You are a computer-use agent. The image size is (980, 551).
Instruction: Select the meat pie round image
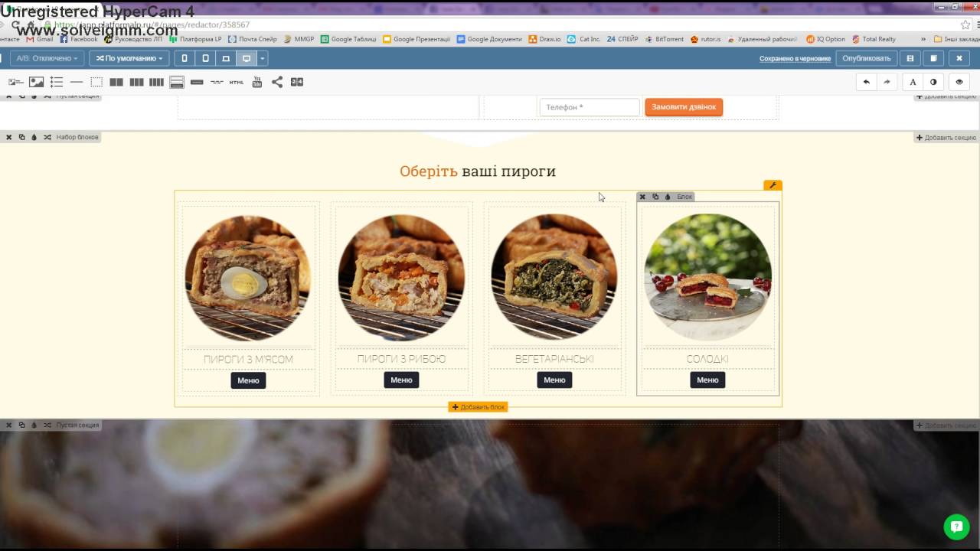tap(248, 278)
